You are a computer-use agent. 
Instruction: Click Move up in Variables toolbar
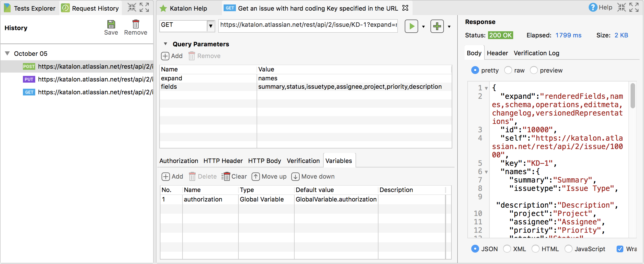(269, 176)
